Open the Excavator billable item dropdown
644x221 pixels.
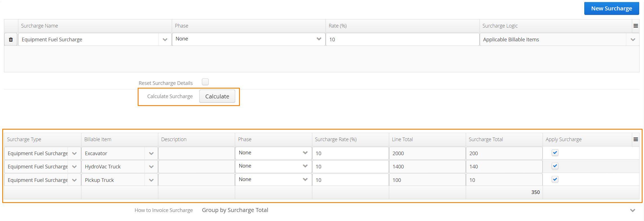(x=151, y=154)
